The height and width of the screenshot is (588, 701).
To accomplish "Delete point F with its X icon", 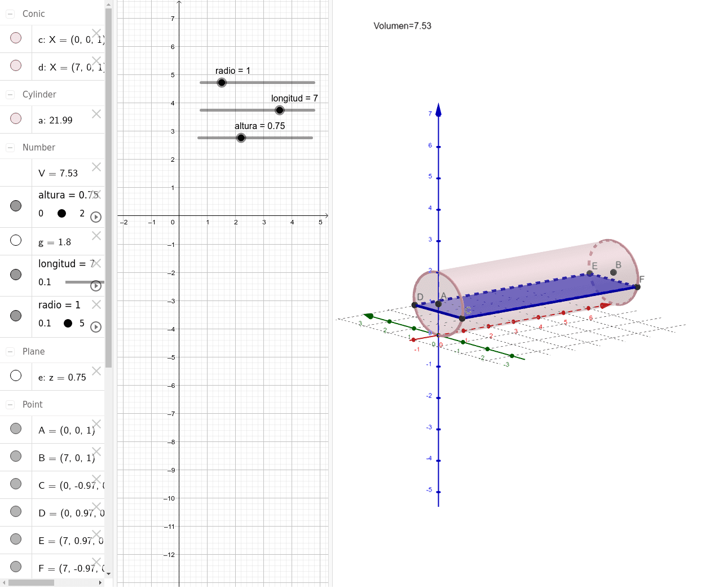I will point(96,562).
